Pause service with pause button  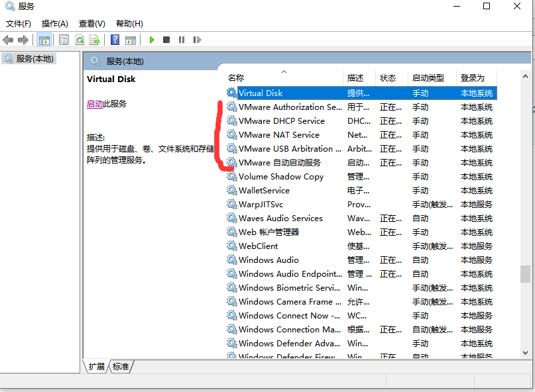click(x=182, y=40)
